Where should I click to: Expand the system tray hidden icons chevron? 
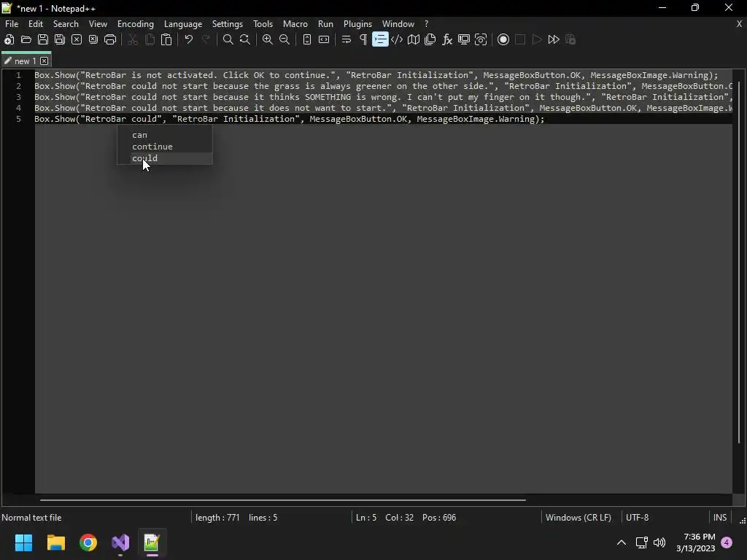(x=622, y=542)
